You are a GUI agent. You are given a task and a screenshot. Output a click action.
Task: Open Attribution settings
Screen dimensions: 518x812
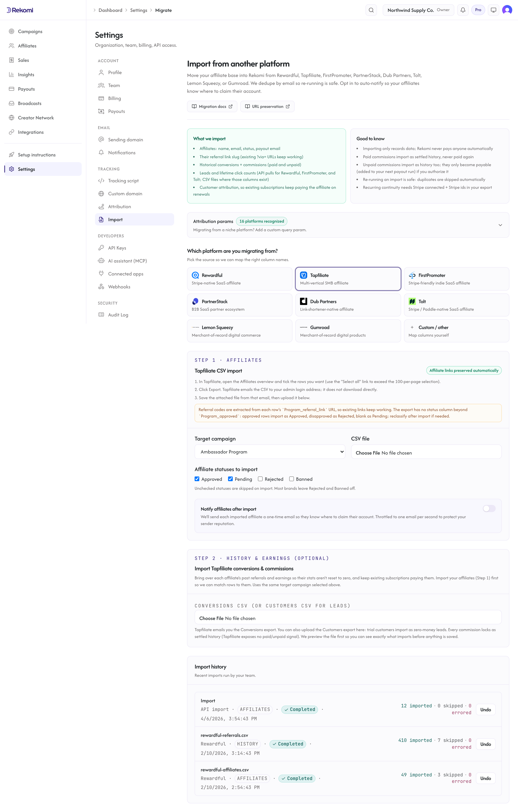pyautogui.click(x=135, y=207)
